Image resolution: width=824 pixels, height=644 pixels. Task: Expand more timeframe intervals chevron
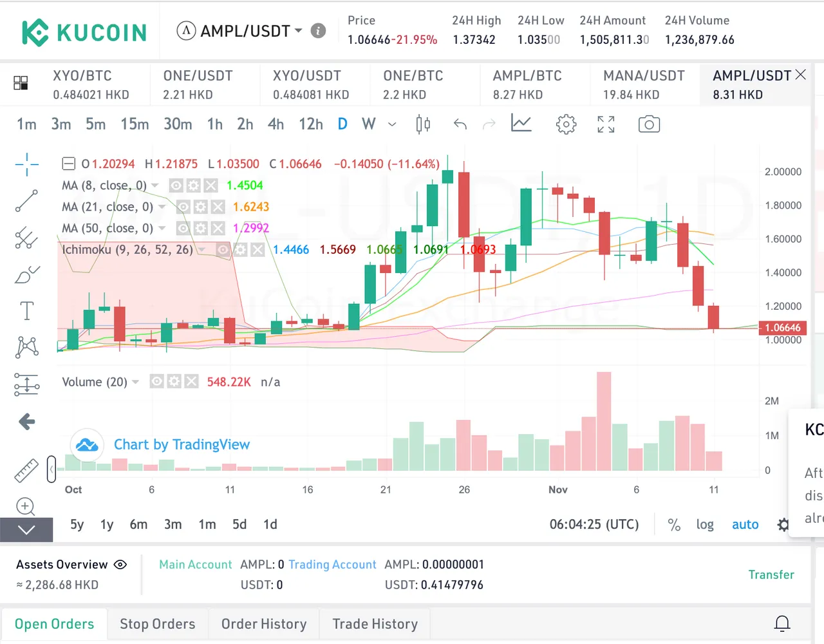point(392,124)
